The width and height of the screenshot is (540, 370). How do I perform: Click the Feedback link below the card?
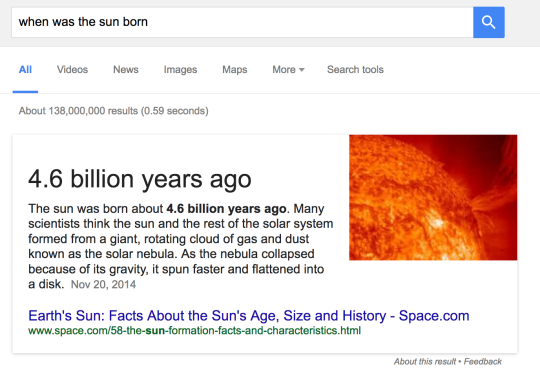pos(482,361)
